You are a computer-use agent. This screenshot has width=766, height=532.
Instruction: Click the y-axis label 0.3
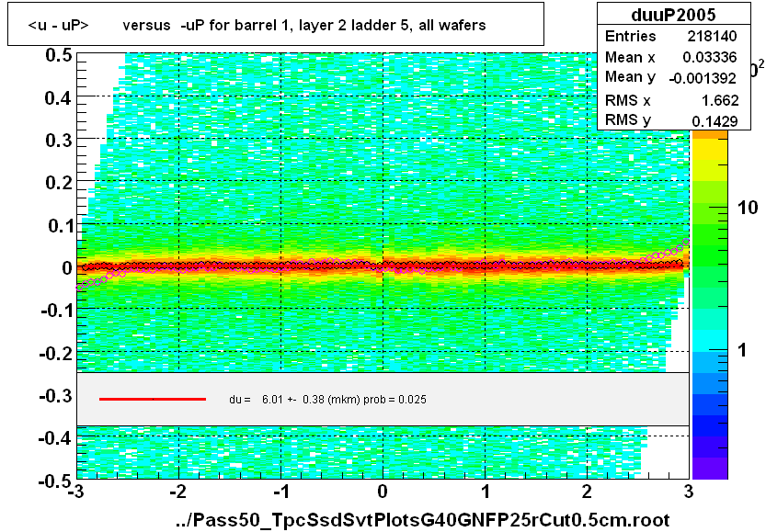(59, 141)
